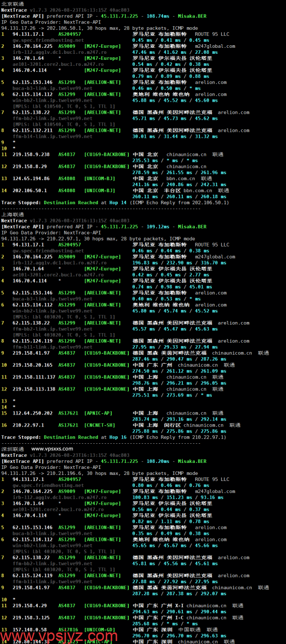Select hop IP 219.158.20.165

click(32, 365)
